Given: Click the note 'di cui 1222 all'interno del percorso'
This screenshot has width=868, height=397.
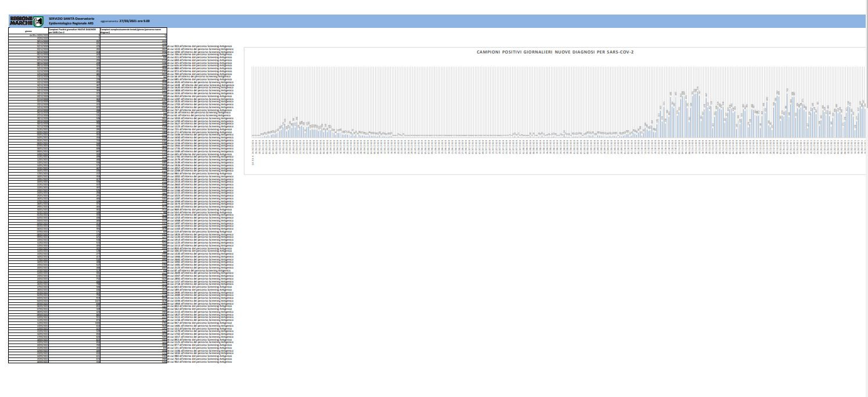Looking at the screenshot, I should click(200, 49).
